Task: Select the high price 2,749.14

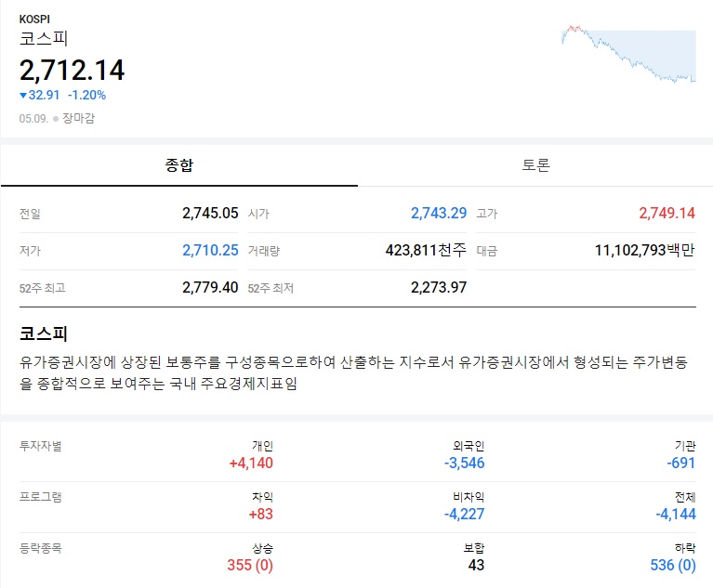Action: point(667,213)
